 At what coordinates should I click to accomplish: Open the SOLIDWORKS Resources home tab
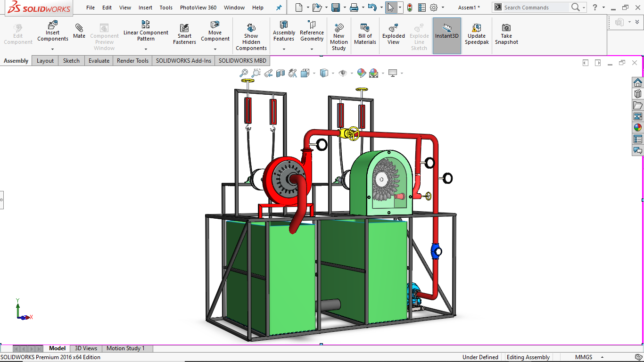[638, 82]
